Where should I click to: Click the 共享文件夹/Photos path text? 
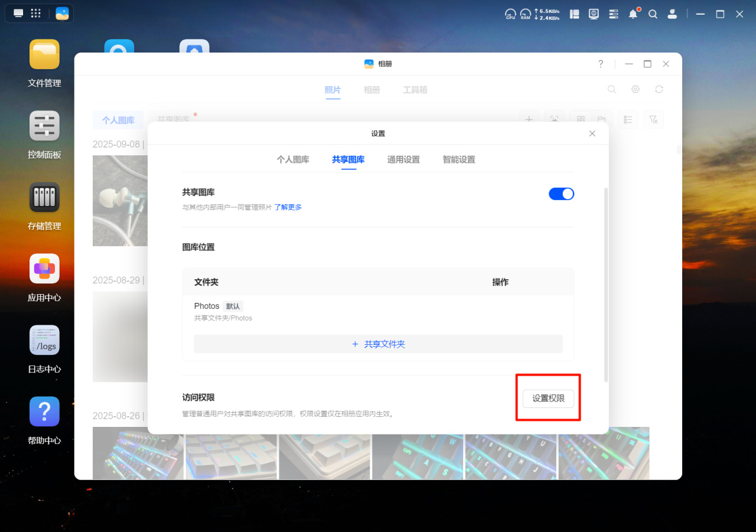click(223, 318)
